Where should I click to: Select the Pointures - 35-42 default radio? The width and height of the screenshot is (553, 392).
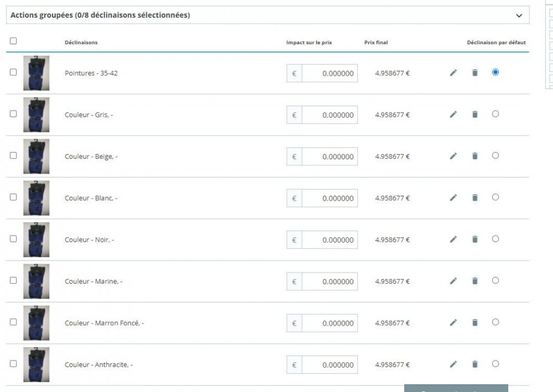495,72
